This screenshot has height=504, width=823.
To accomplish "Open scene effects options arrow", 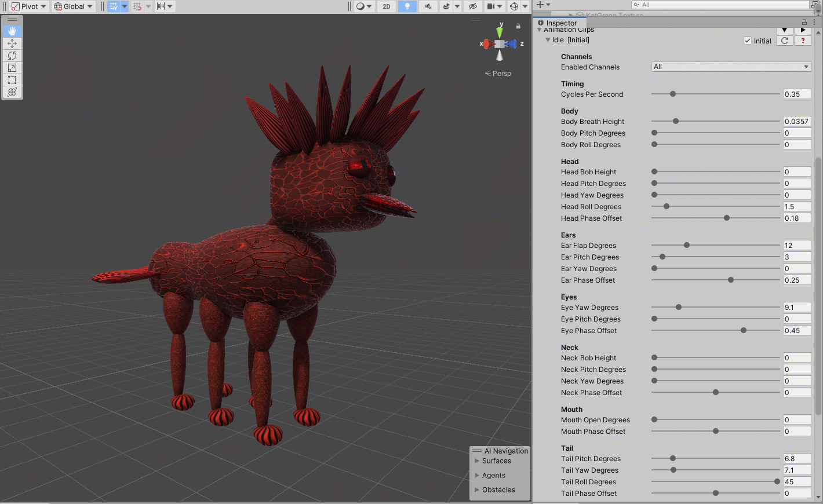I will point(457,6).
